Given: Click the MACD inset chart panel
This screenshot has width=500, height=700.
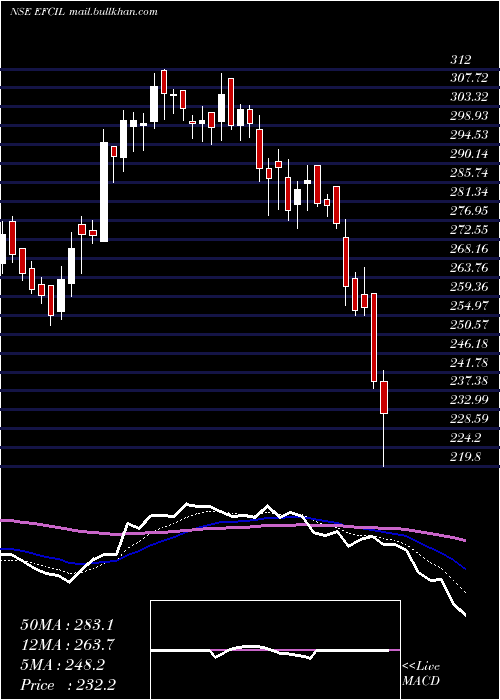Looking at the screenshot, I should 275,650.
